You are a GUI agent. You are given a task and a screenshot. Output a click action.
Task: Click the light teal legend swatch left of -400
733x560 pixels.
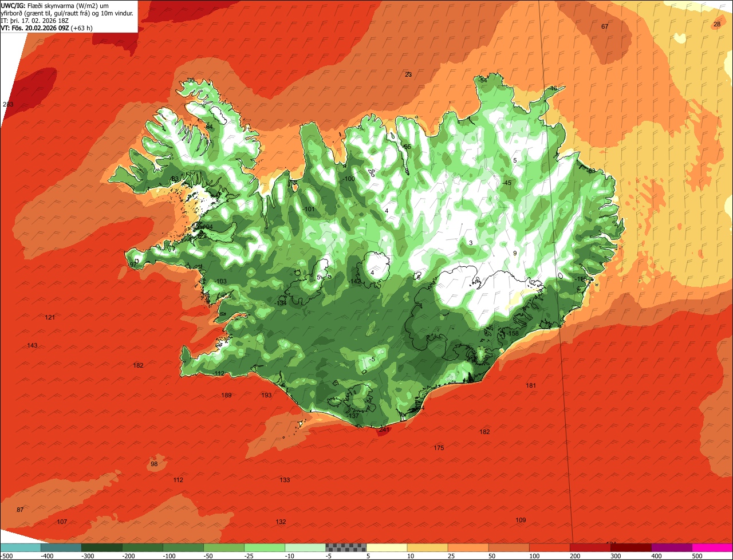tap(20, 547)
